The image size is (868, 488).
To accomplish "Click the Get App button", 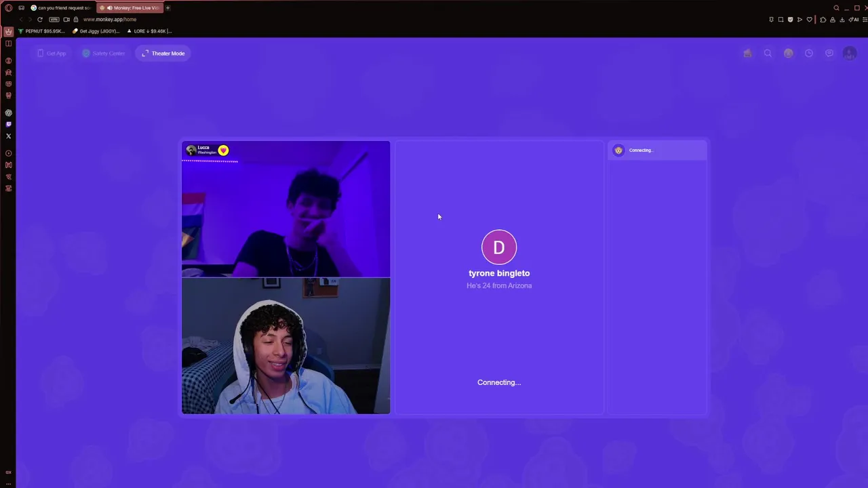I will pos(52,54).
